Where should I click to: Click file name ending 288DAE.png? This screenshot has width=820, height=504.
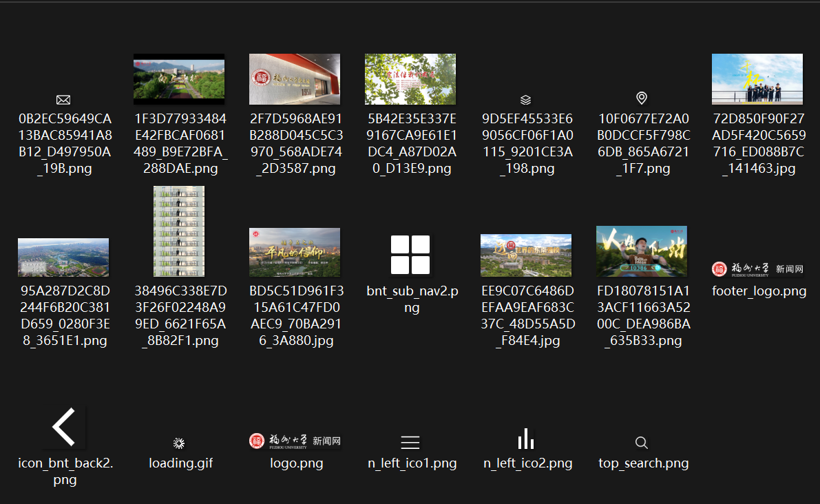(x=180, y=143)
